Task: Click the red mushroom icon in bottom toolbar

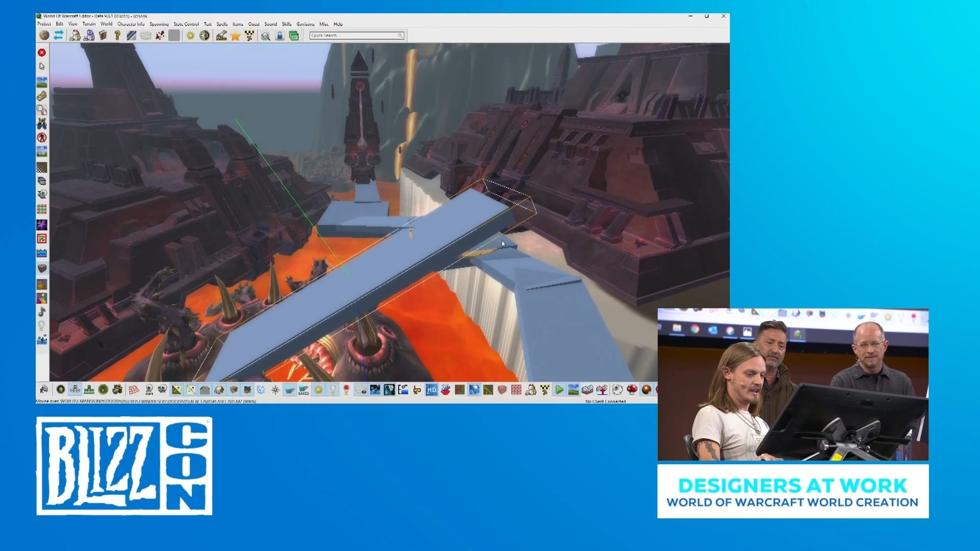Action: click(632, 390)
